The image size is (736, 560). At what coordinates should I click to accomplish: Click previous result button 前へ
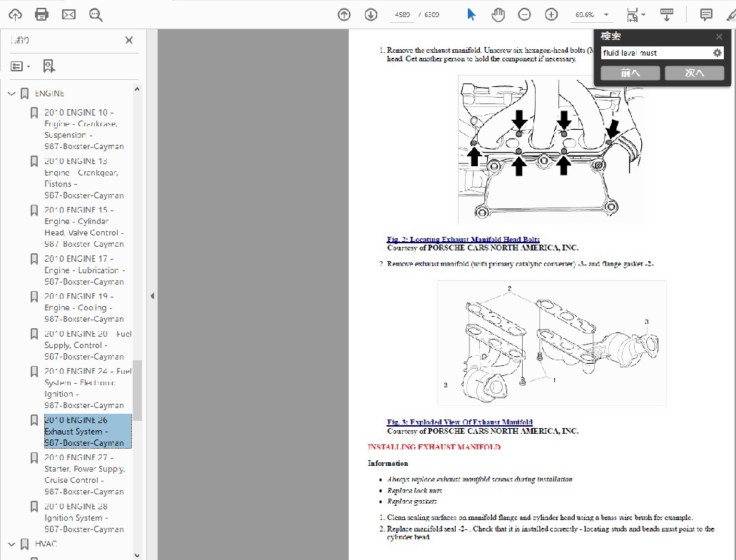630,73
